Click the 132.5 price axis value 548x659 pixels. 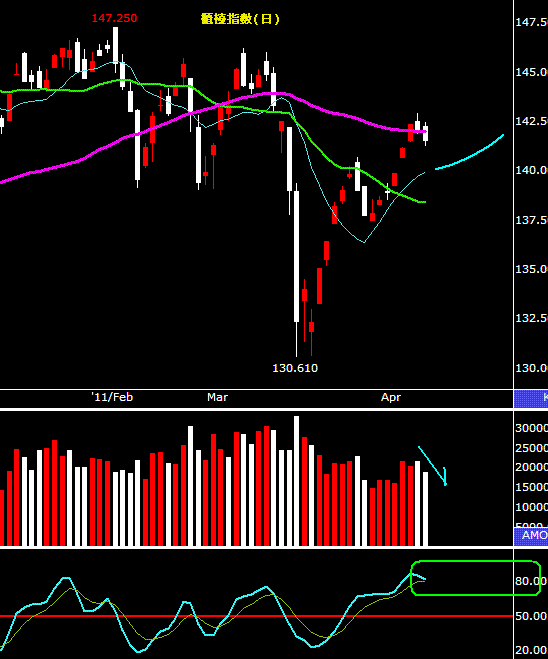(532, 318)
